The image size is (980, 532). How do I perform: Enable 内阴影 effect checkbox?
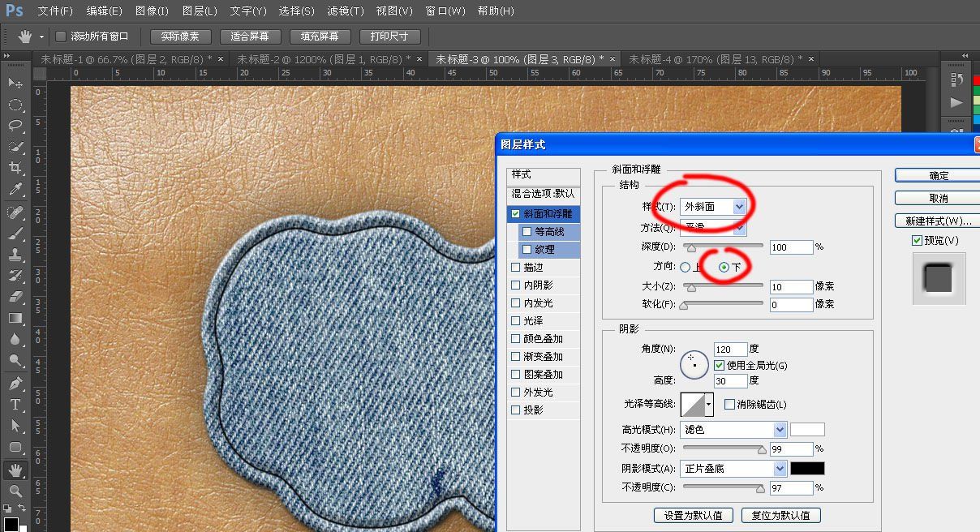[x=516, y=285]
